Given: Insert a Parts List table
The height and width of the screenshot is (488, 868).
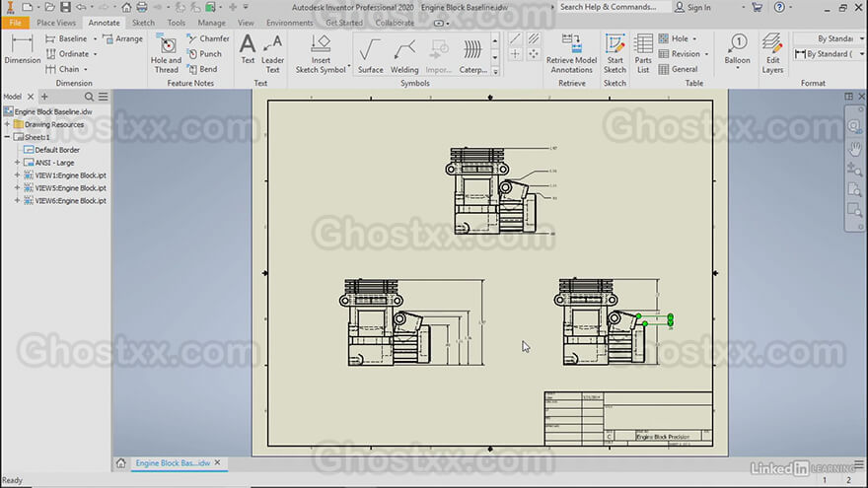Looking at the screenshot, I should pos(643,53).
